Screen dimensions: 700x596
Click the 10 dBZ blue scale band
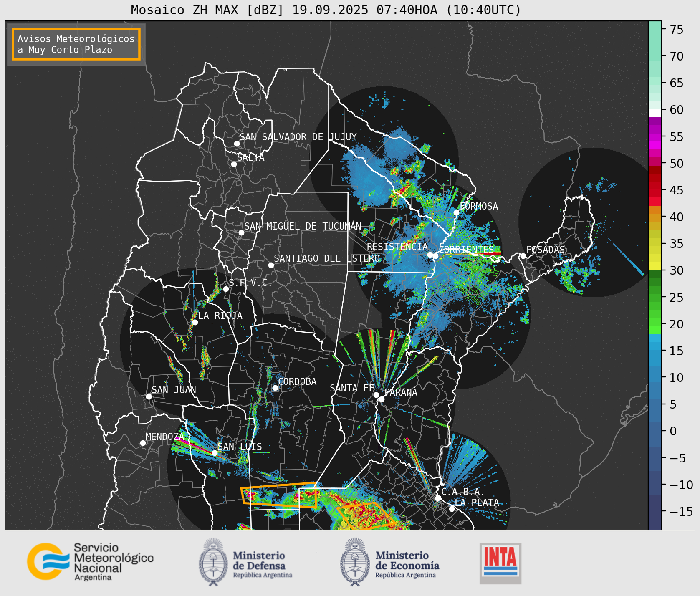(655, 378)
